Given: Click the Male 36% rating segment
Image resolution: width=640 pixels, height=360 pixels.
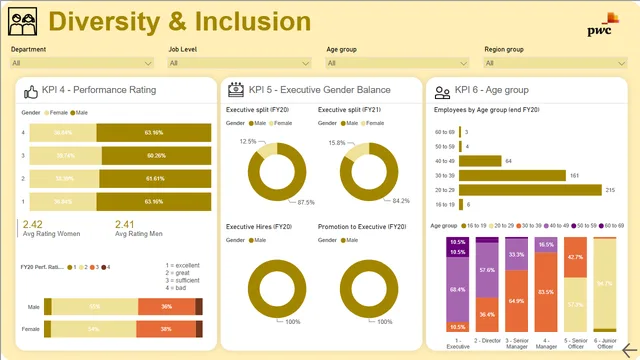Looking at the screenshot, I should (167, 307).
